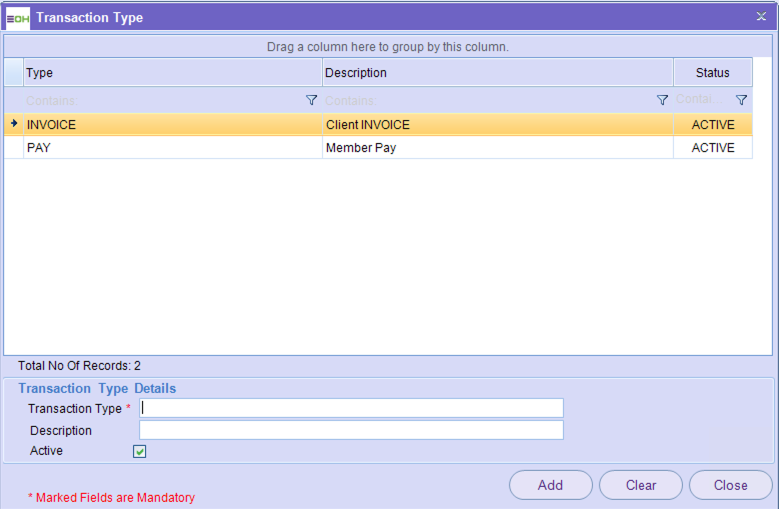The height and width of the screenshot is (509, 779).
Task: Click the row indicator arrow beside INVOICE
Action: (x=14, y=125)
